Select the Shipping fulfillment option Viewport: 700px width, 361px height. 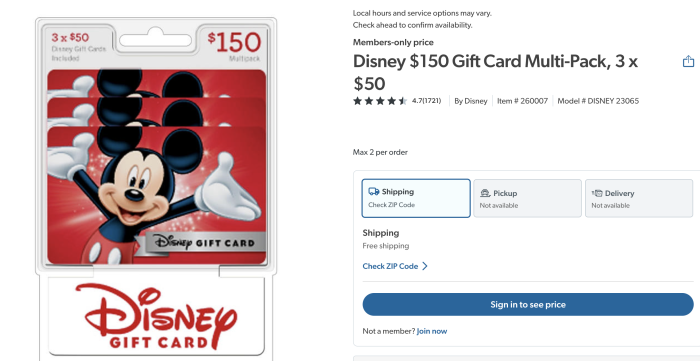416,198
